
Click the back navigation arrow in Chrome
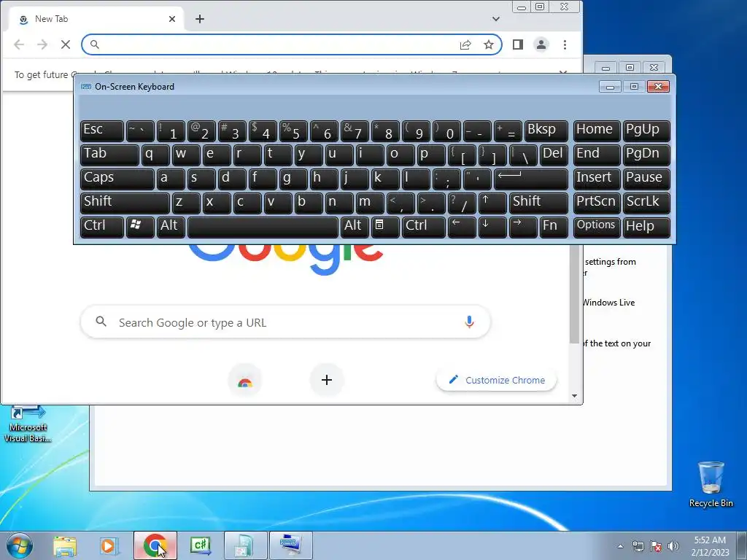click(19, 44)
